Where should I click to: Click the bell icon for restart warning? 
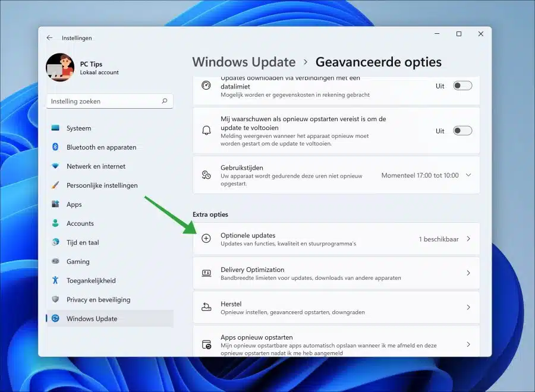tap(206, 130)
